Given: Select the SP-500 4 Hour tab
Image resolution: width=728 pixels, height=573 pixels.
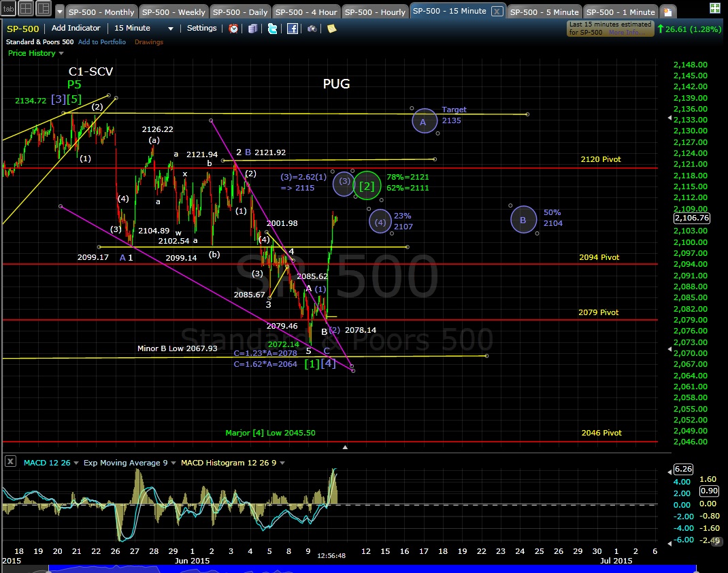Looking at the screenshot, I should [306, 12].
